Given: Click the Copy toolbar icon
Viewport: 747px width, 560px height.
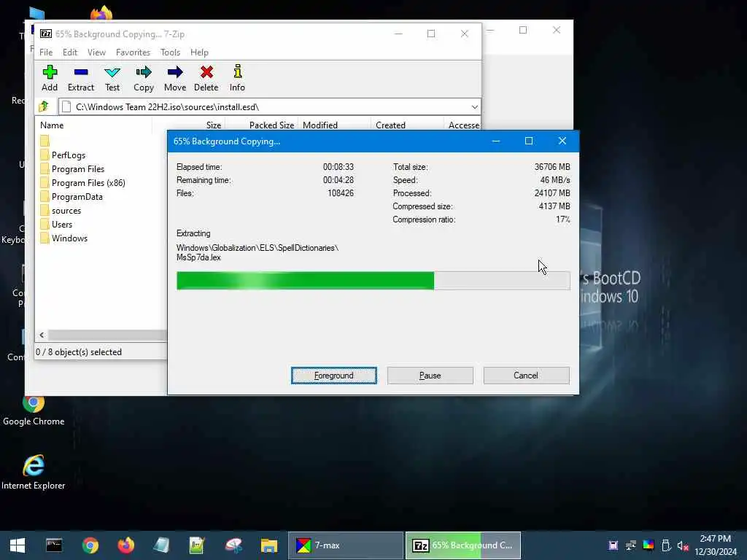Looking at the screenshot, I should click(x=144, y=78).
